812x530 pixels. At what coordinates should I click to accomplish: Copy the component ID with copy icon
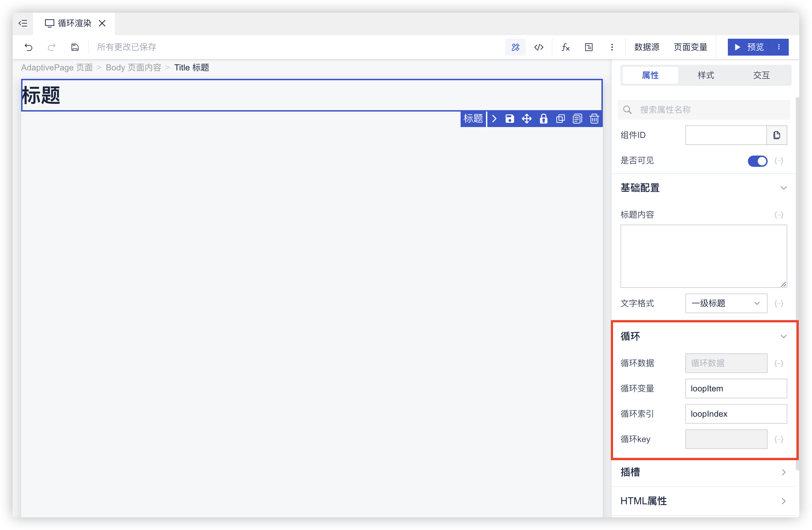(x=777, y=135)
